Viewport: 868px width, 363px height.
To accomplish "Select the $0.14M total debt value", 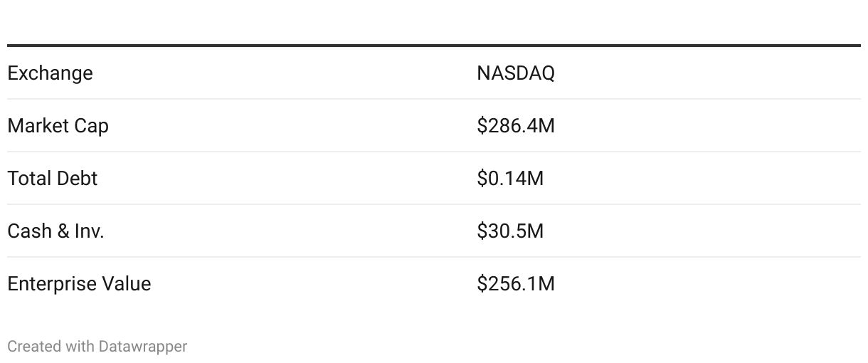I will (509, 179).
